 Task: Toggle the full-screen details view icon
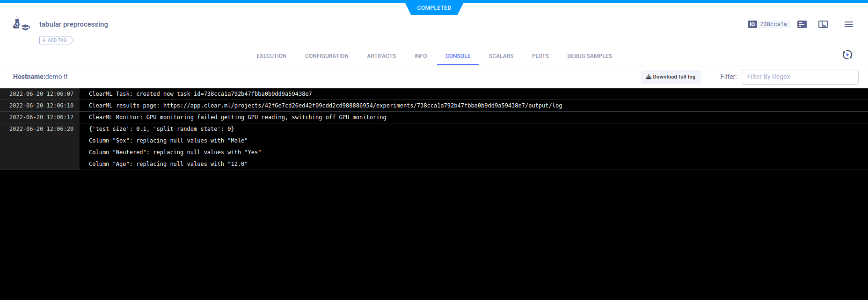tap(823, 24)
